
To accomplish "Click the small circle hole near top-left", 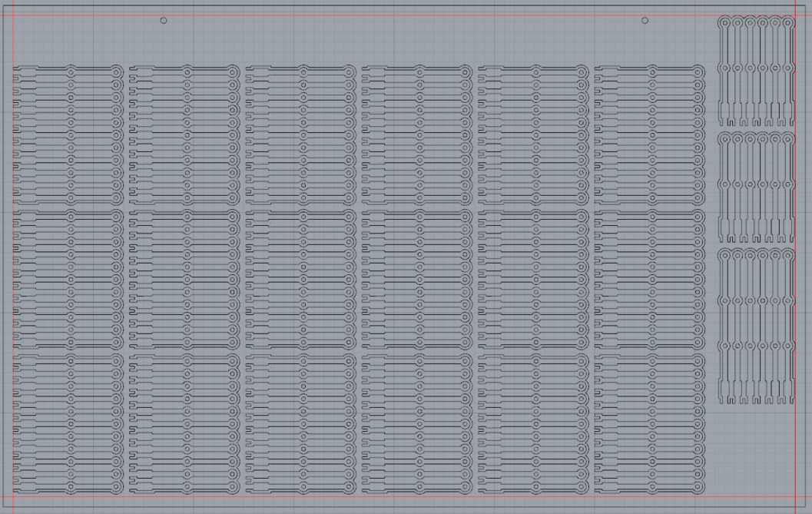I will tap(163, 20).
